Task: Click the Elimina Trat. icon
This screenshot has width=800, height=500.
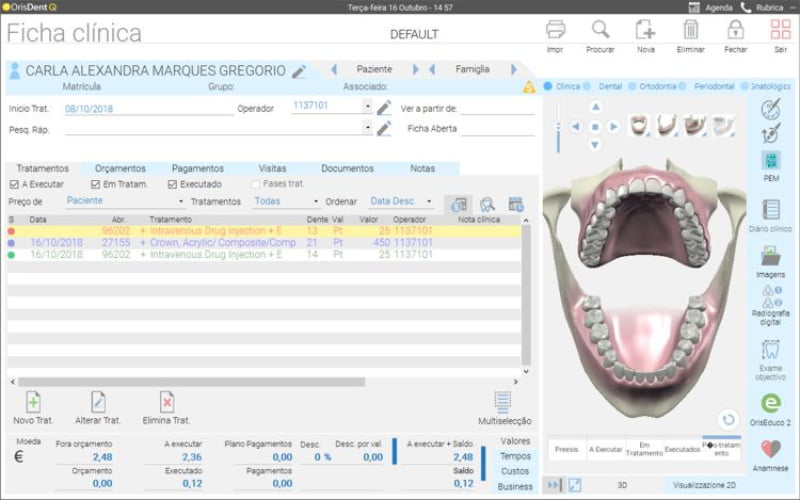Action: [166, 403]
